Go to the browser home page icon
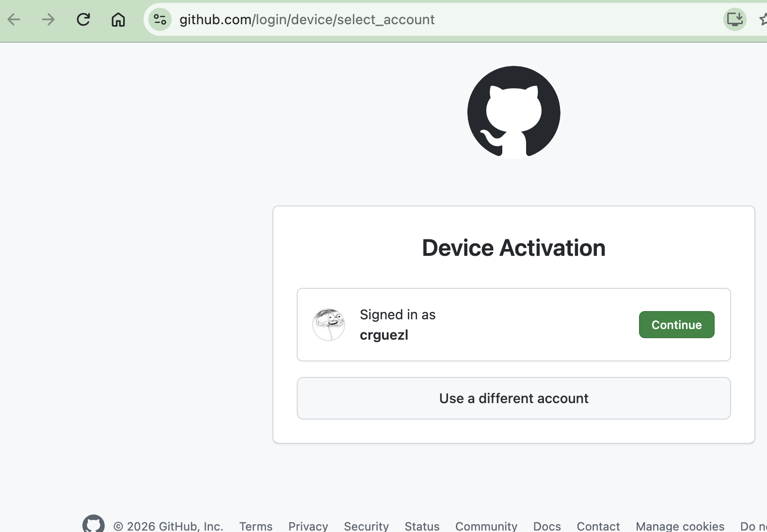This screenshot has height=532, width=767. 118,19
